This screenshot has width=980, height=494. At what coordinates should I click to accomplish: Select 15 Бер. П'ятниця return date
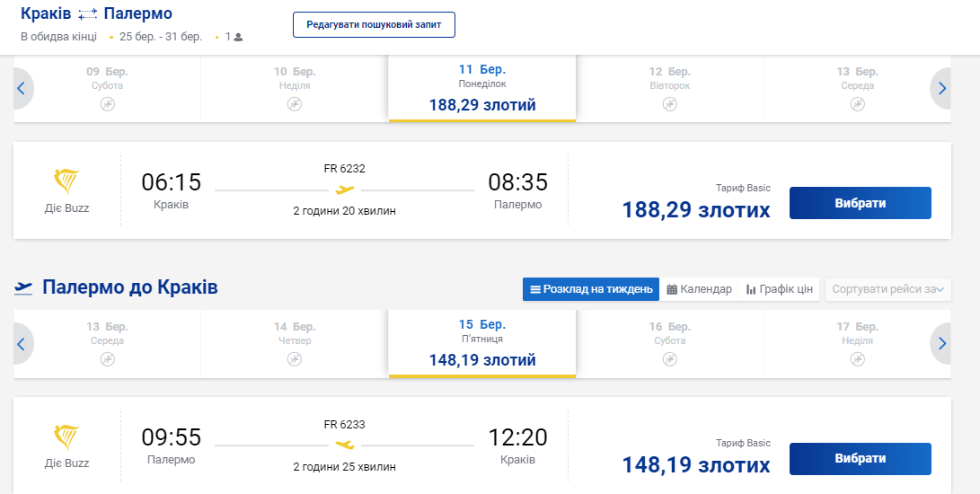482,343
